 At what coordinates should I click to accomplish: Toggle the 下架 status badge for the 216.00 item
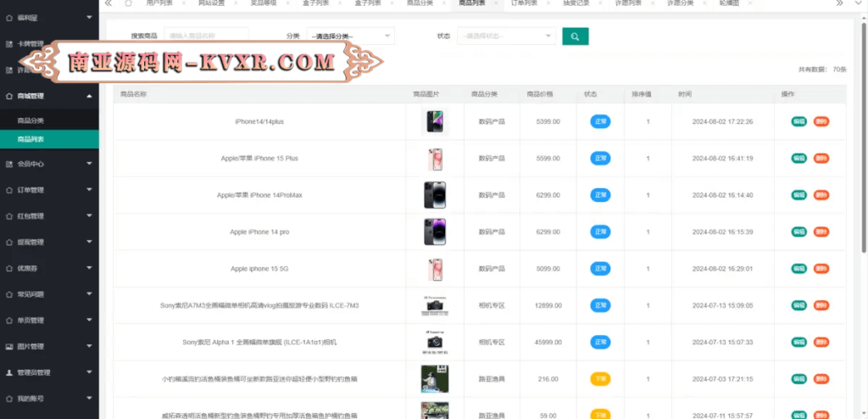tap(600, 379)
